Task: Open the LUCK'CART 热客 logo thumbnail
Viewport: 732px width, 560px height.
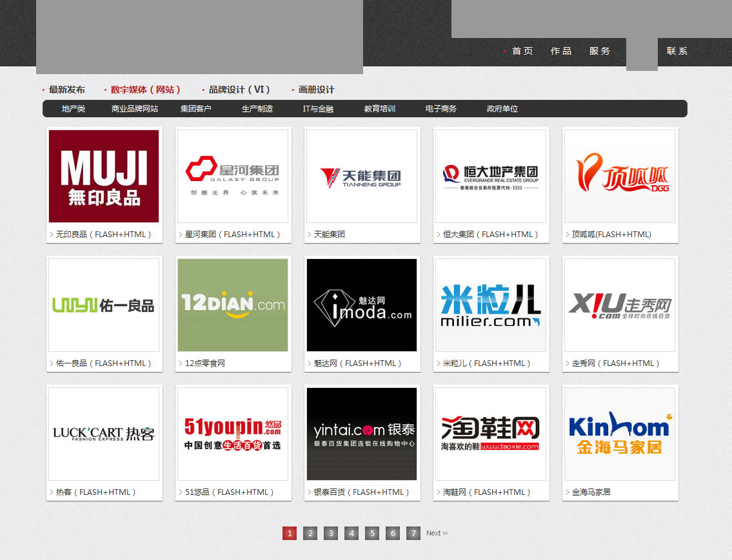Action: 104,434
